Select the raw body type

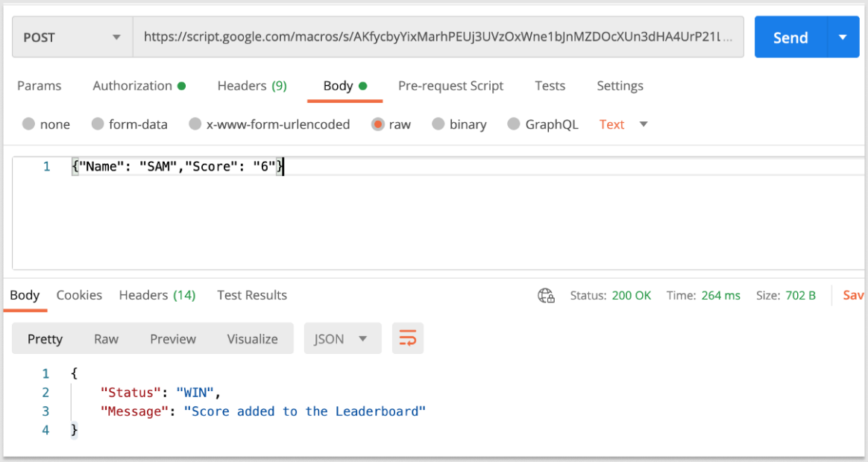(x=391, y=124)
